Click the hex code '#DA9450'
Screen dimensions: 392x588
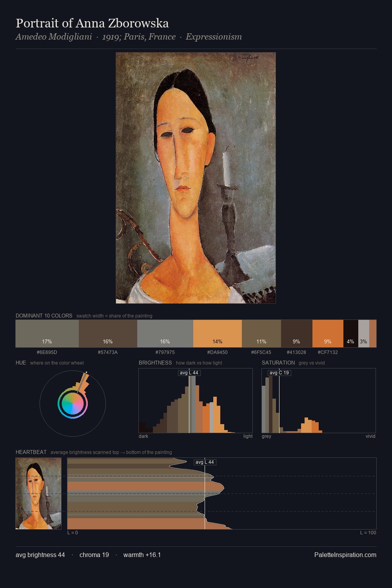click(218, 352)
